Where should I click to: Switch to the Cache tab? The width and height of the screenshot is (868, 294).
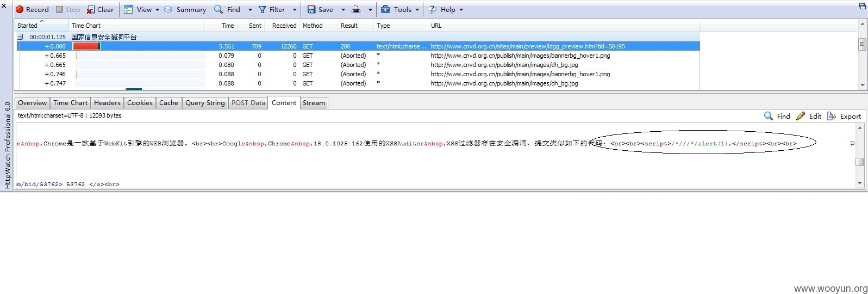pyautogui.click(x=168, y=103)
